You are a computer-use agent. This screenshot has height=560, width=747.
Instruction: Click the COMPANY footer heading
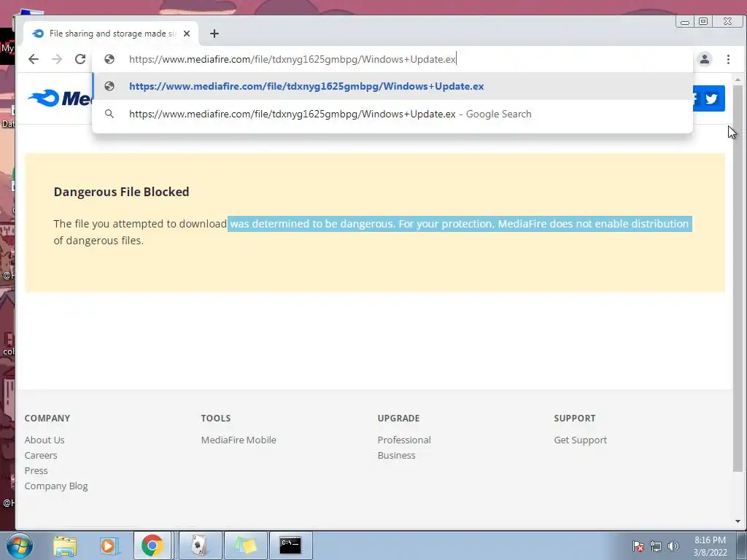pos(47,418)
